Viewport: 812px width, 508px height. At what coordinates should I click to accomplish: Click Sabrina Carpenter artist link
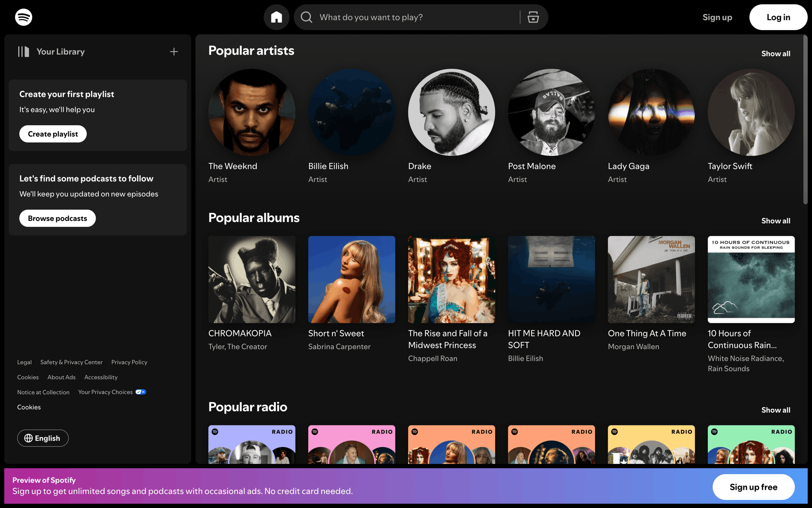[339, 347]
